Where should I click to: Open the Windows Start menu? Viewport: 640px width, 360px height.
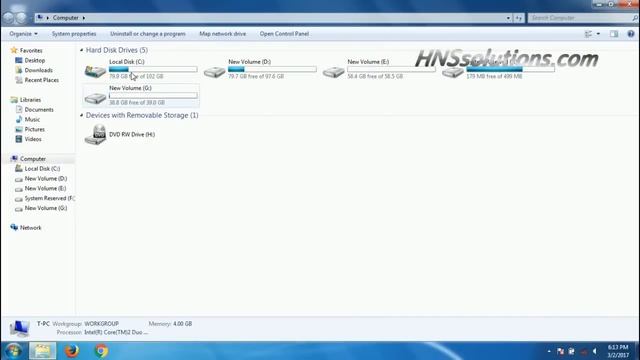pos(13,351)
